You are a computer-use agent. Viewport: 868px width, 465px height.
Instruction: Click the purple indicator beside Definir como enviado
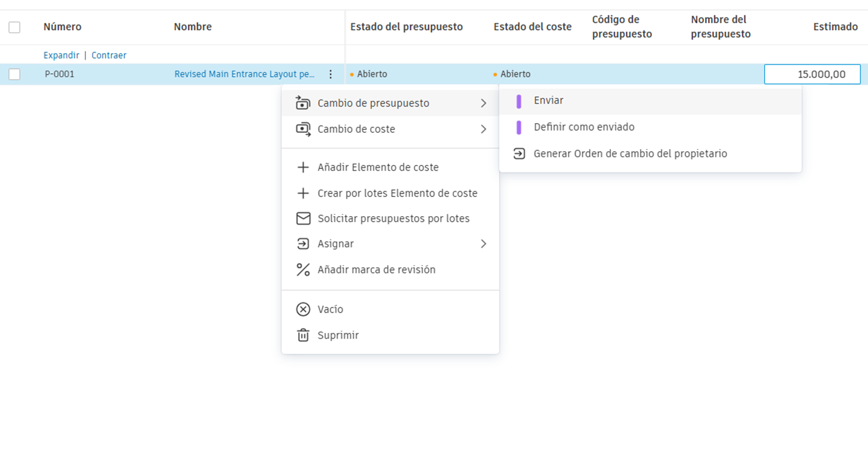[518, 127]
